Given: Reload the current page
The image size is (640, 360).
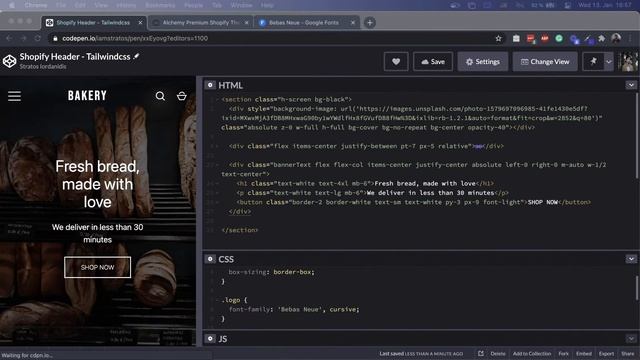Looking at the screenshot, I should point(38,38).
